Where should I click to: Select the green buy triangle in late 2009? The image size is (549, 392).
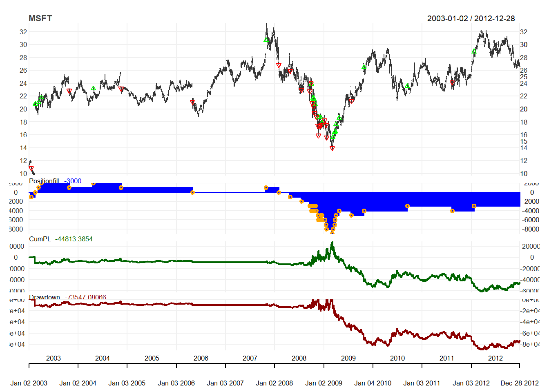[x=364, y=67]
